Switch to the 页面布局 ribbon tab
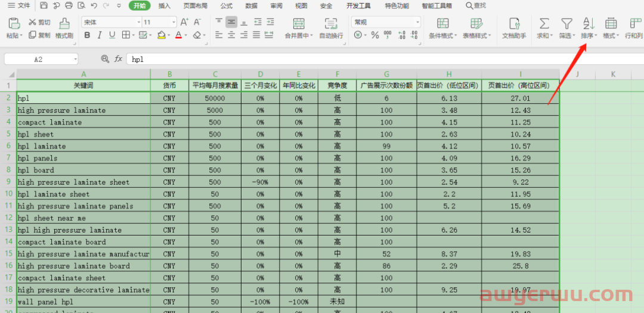This screenshot has width=644, height=313. click(x=196, y=6)
